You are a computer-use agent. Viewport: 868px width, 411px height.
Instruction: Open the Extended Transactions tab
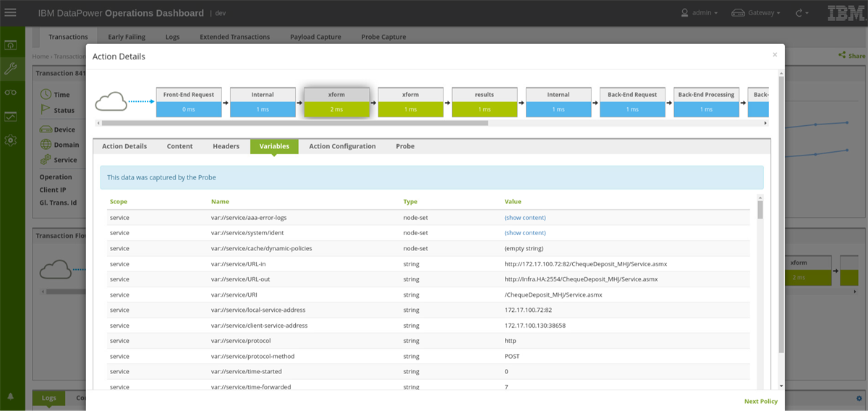[x=234, y=37]
